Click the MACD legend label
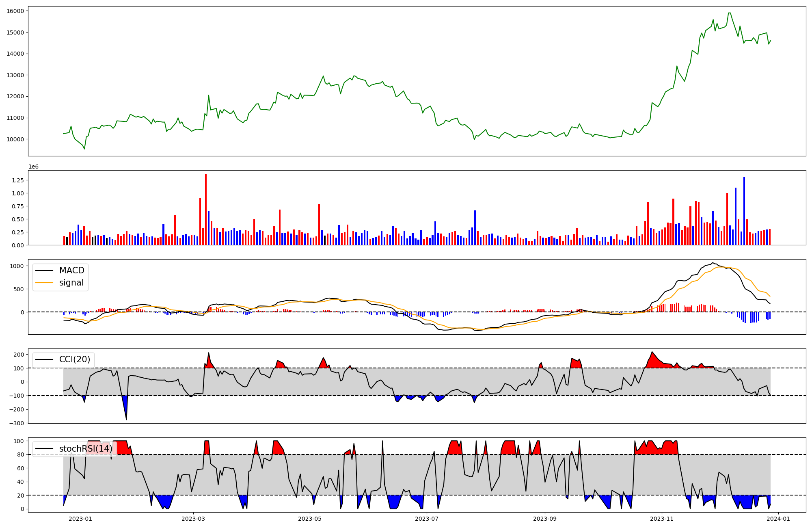This screenshot has height=528, width=812. pos(71,270)
